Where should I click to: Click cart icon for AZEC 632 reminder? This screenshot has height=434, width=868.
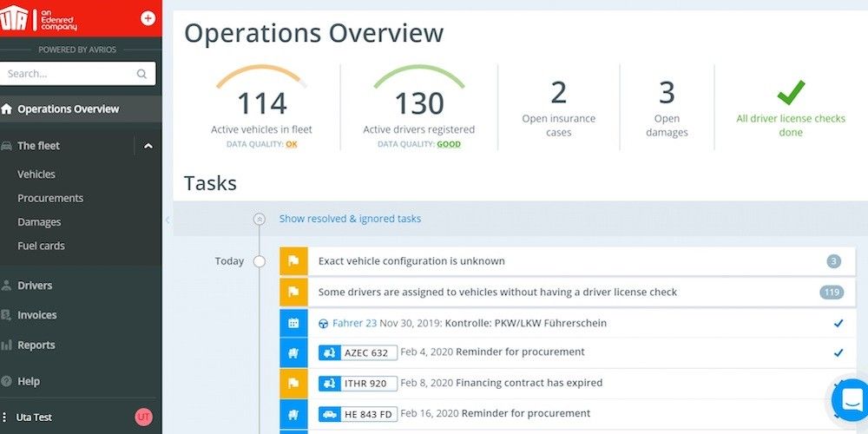(x=293, y=352)
